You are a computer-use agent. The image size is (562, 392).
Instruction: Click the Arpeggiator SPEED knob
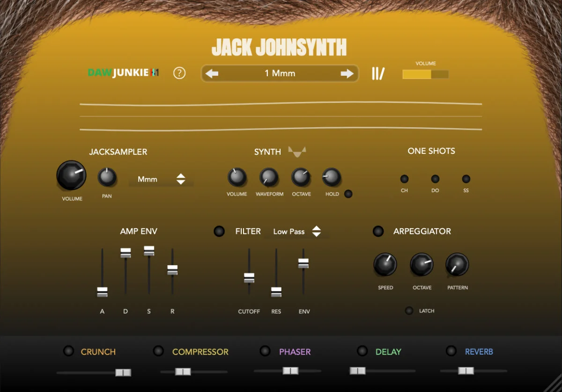pyautogui.click(x=385, y=265)
